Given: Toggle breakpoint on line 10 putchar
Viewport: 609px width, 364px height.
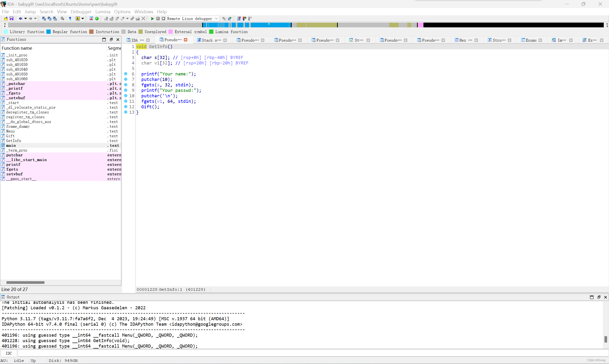Looking at the screenshot, I should [126, 96].
